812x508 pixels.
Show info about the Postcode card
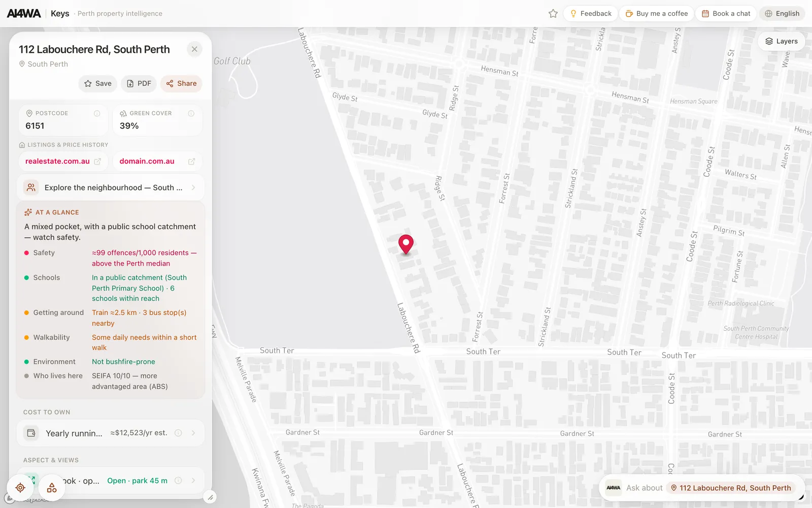click(97, 113)
